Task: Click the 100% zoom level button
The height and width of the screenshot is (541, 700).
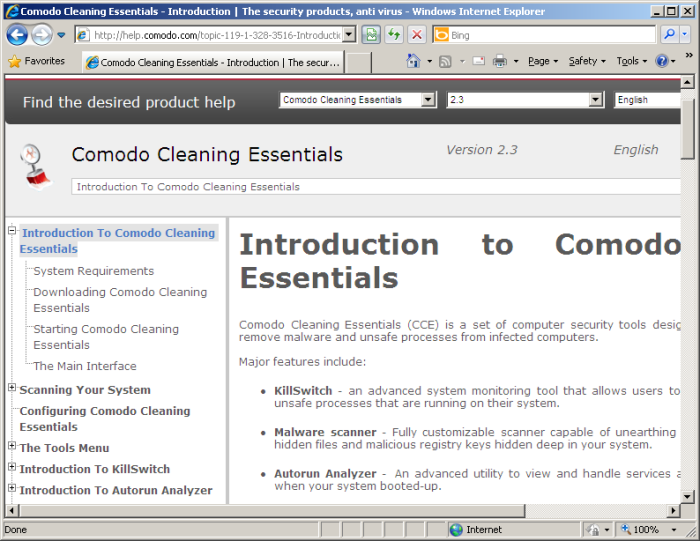Action: click(x=640, y=530)
